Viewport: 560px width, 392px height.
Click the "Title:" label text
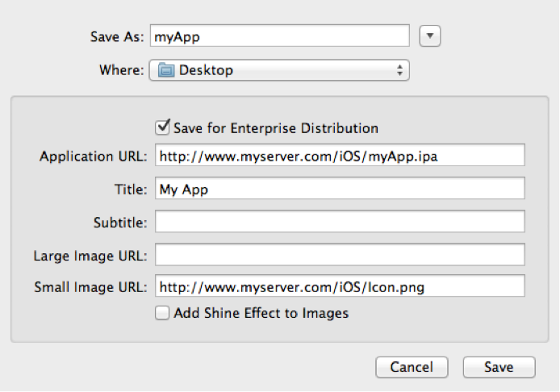click(x=130, y=190)
